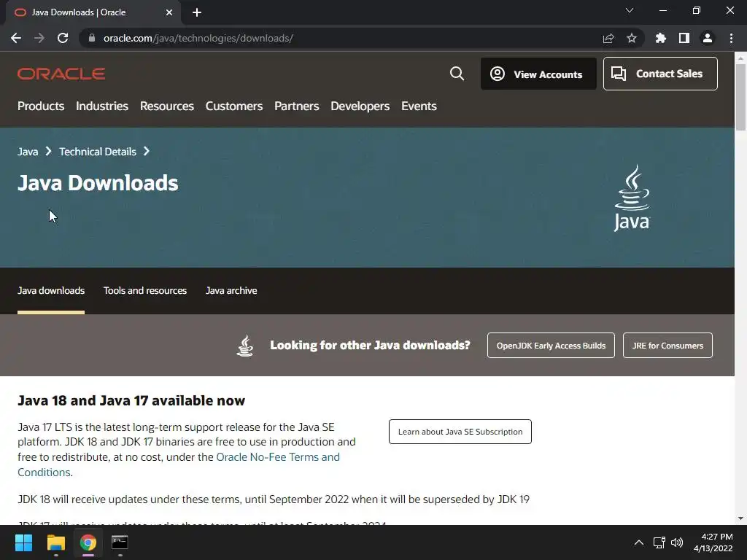Click OpenJDK Early Access Builds button
The image size is (747, 560).
(551, 345)
